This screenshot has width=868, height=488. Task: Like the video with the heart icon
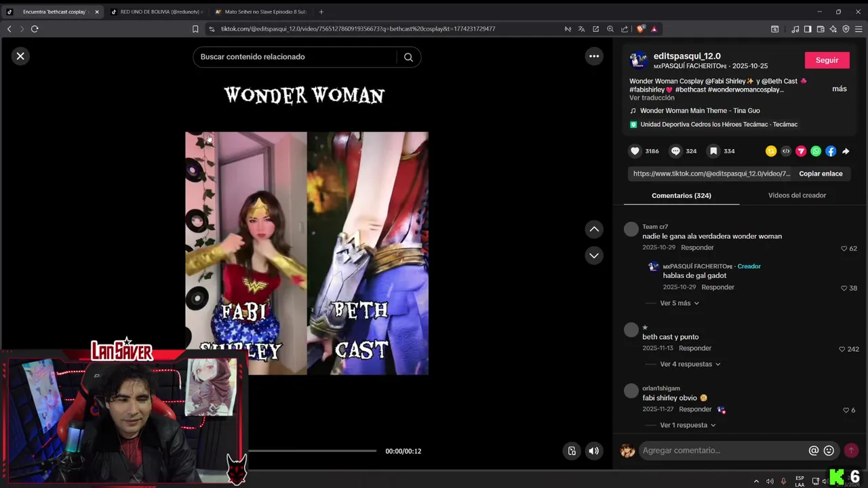click(x=635, y=151)
